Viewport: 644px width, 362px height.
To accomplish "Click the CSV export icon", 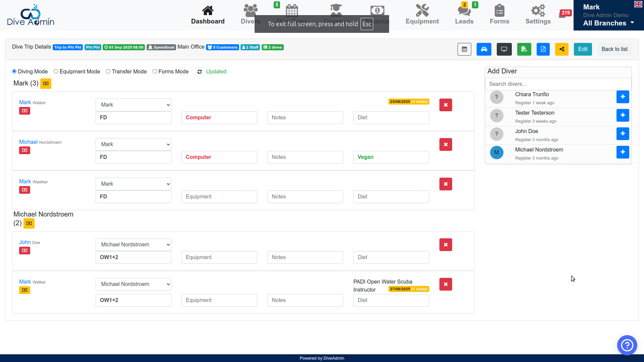I will pos(524,49).
